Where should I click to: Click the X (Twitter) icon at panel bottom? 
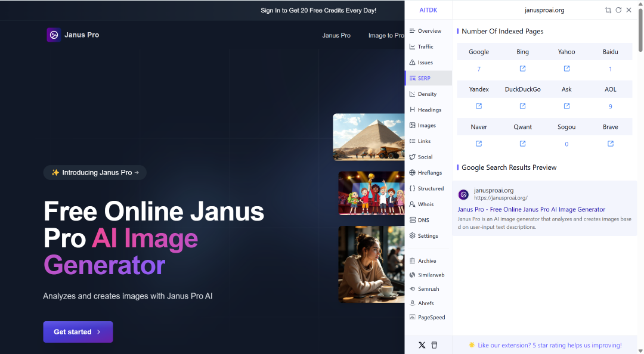(x=422, y=345)
